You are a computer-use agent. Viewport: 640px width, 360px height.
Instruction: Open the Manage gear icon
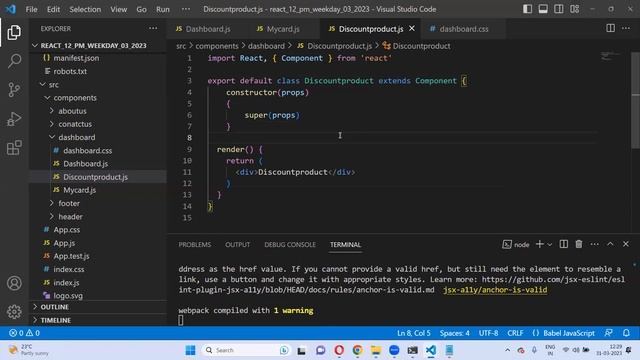(x=14, y=311)
